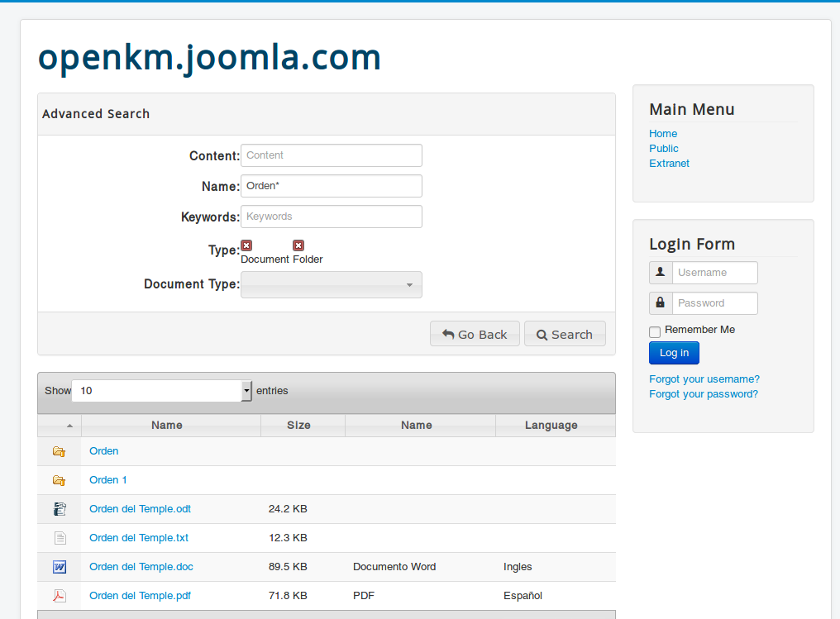Open Public in Main Menu
The width and height of the screenshot is (840, 619).
click(664, 148)
